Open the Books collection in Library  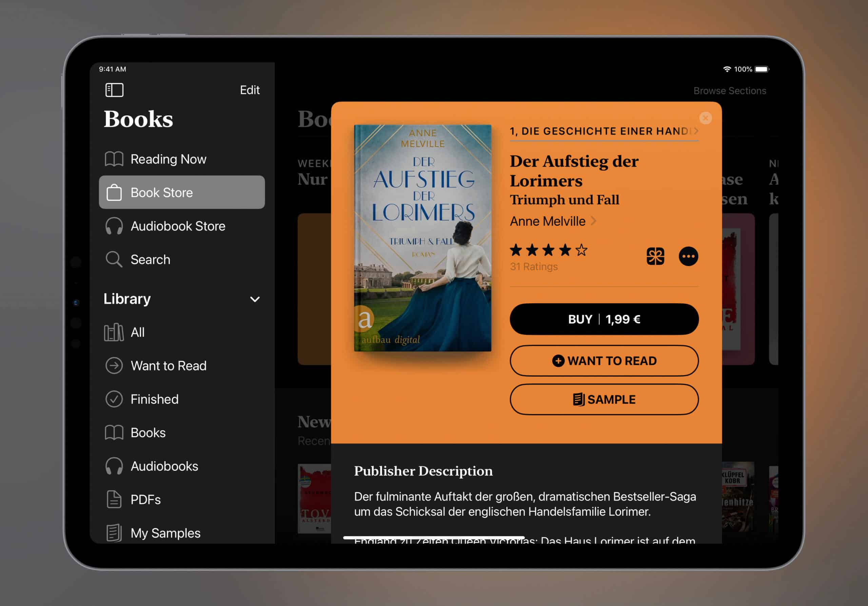[x=182, y=432]
